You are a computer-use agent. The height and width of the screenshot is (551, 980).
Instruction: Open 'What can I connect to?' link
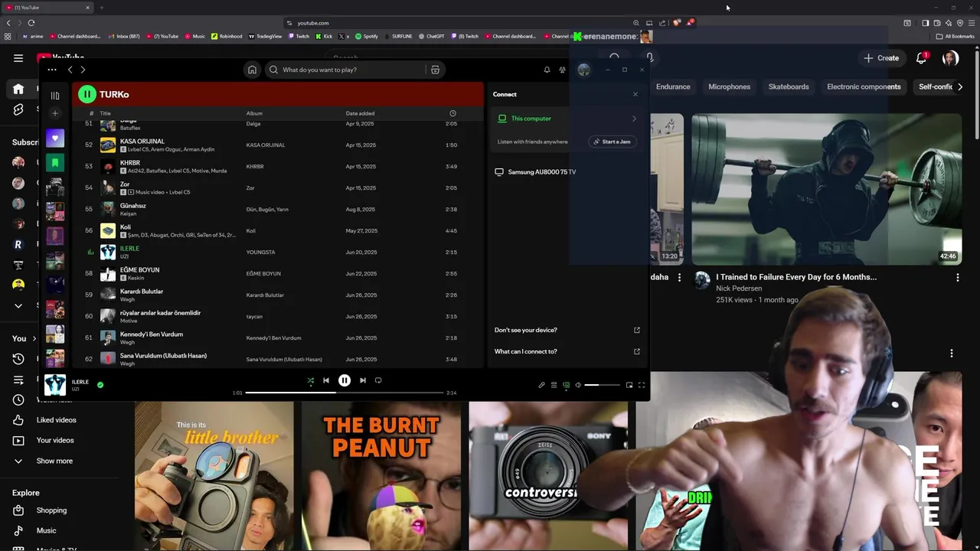point(567,351)
